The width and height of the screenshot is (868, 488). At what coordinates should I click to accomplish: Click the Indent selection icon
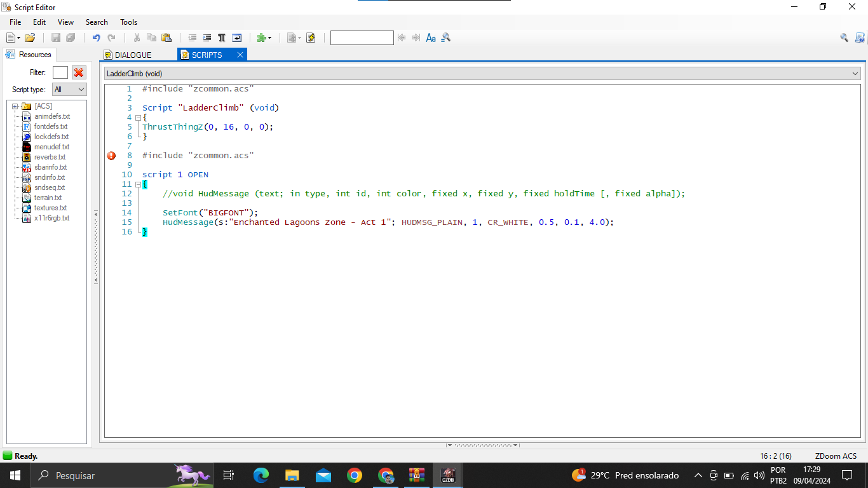(207, 38)
